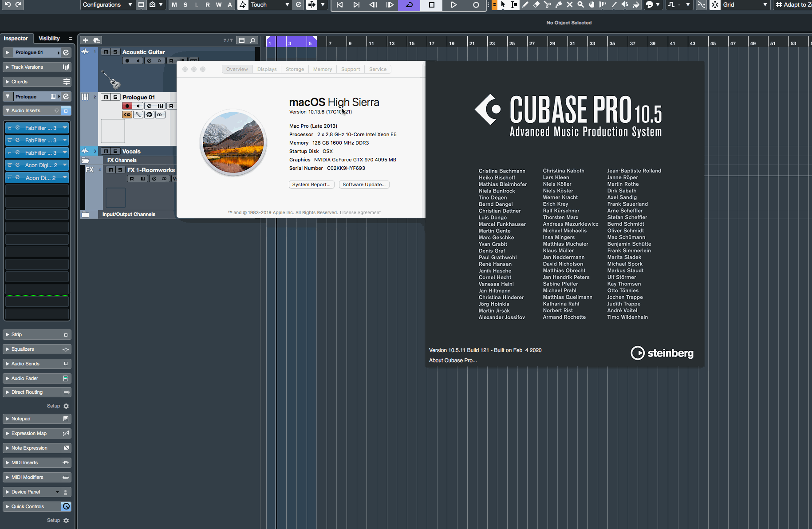Switch to the Visibility tab
This screenshot has width=812, height=529.
(x=49, y=39)
